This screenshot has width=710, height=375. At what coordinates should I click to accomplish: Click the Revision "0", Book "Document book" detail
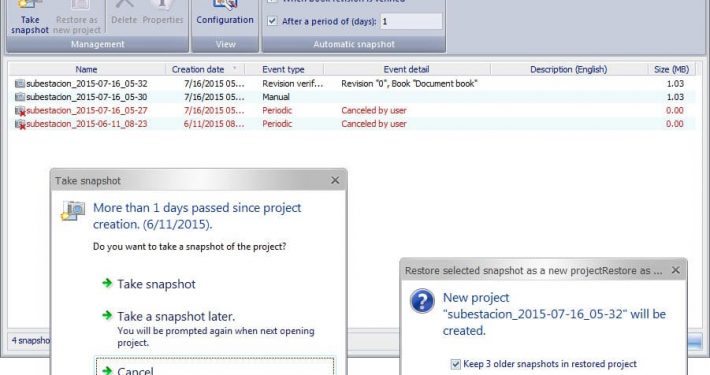409,83
